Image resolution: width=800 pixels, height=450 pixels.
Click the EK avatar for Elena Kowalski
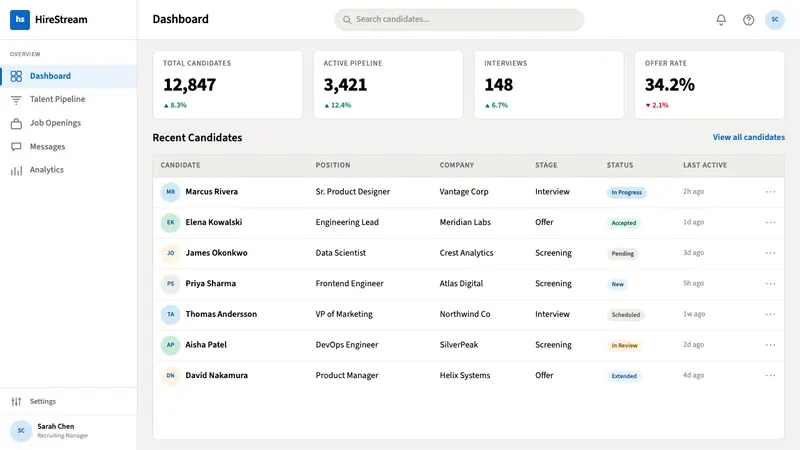(x=170, y=222)
